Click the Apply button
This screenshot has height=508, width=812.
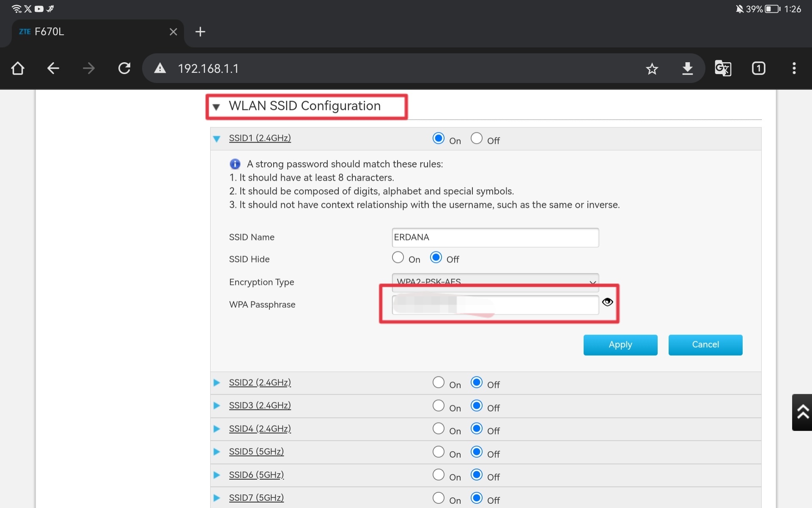(x=620, y=345)
